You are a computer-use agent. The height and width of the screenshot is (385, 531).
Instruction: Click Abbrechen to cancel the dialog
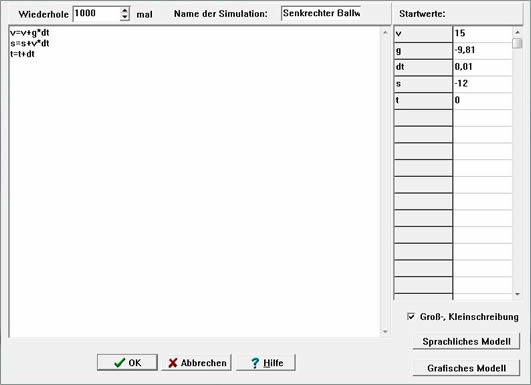point(197,362)
